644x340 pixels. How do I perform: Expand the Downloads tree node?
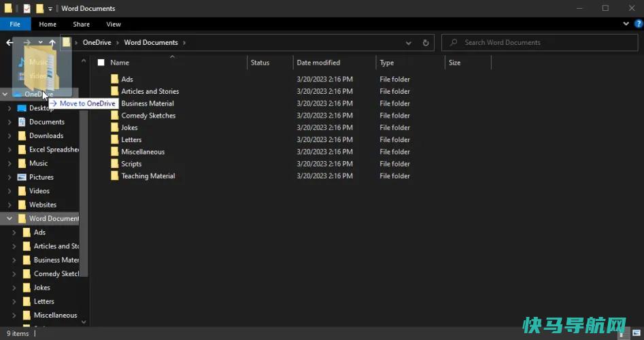[x=10, y=136]
